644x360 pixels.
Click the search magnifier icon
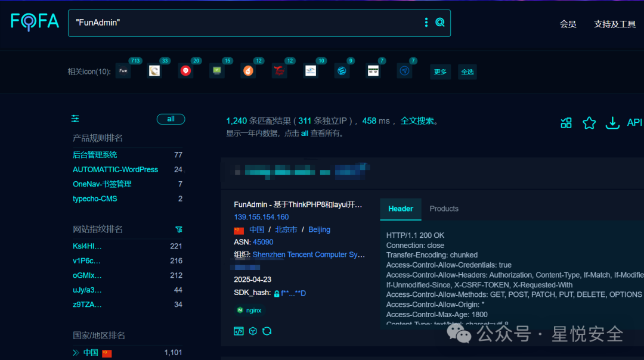point(440,23)
